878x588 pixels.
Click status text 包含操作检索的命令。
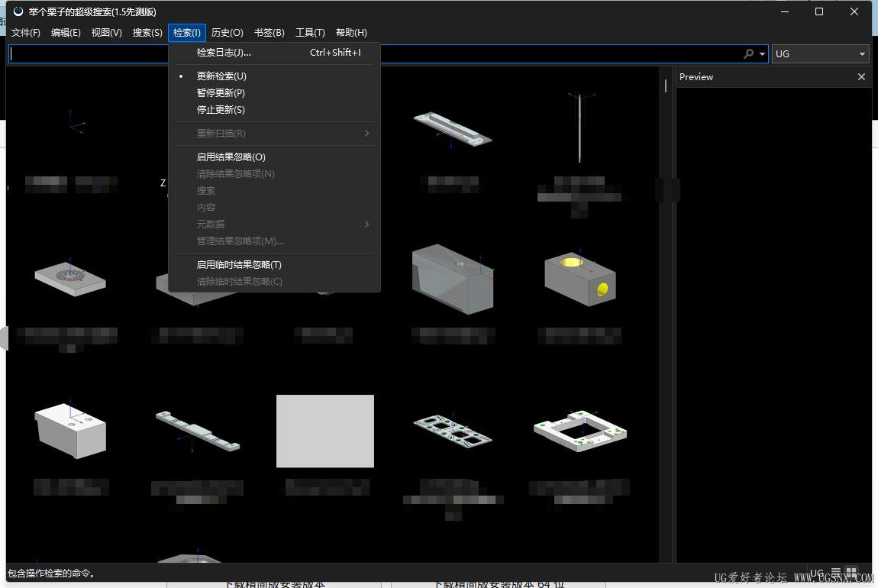(x=51, y=573)
